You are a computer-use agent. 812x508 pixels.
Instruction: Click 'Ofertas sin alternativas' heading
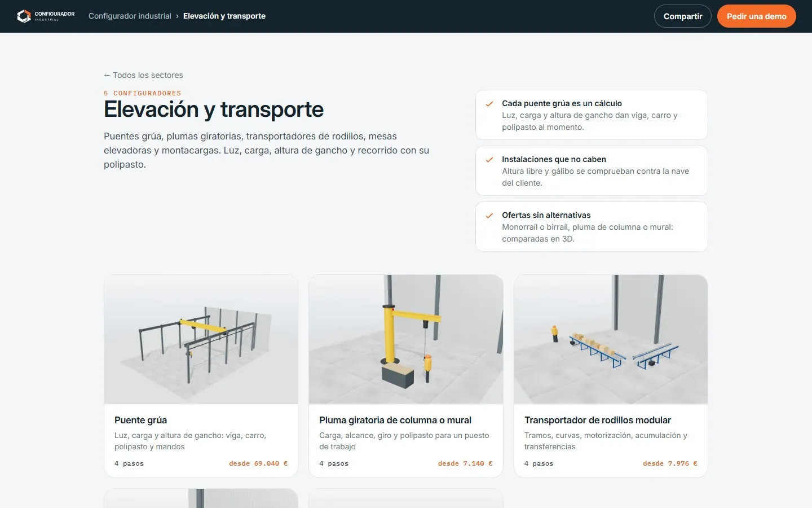coord(546,215)
